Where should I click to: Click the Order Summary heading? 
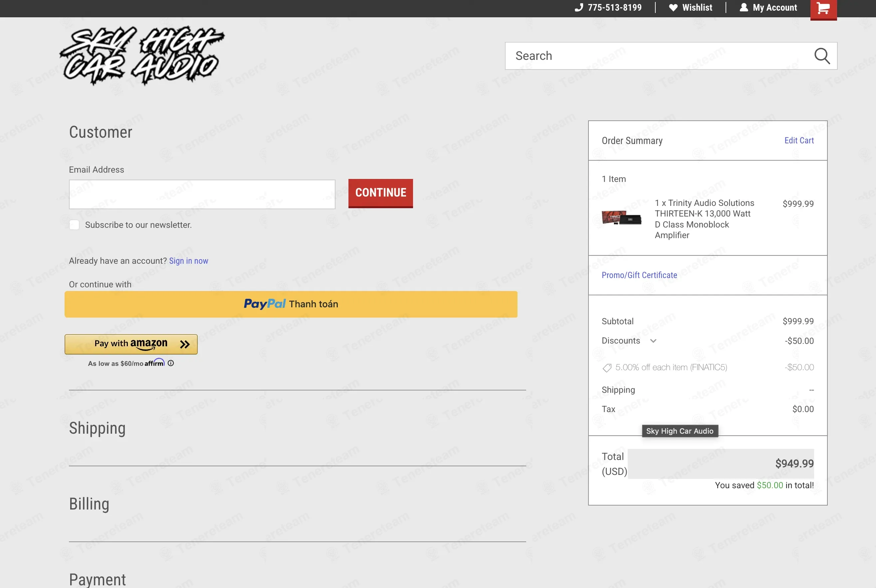pyautogui.click(x=632, y=141)
